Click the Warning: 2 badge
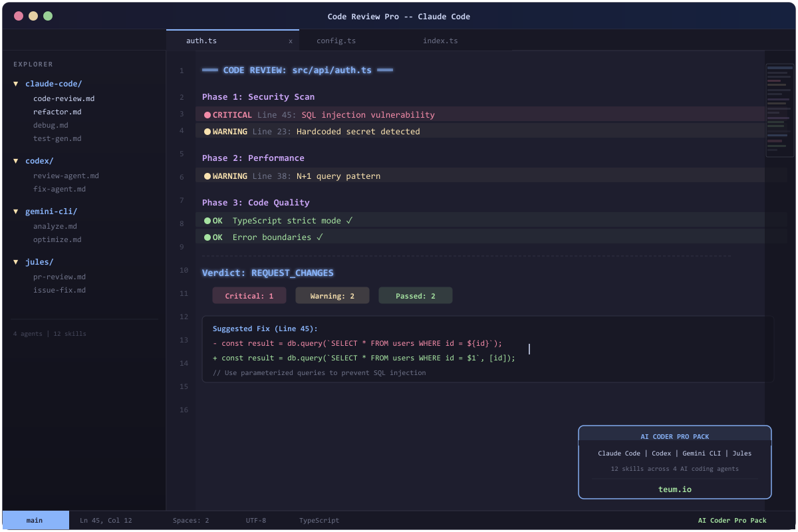The height and width of the screenshot is (532, 798). (x=332, y=296)
